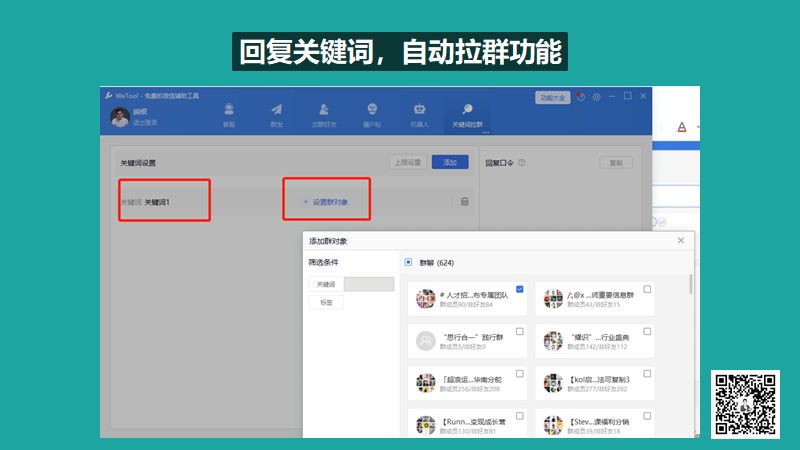Close the 添加群对象 dialog

681,241
